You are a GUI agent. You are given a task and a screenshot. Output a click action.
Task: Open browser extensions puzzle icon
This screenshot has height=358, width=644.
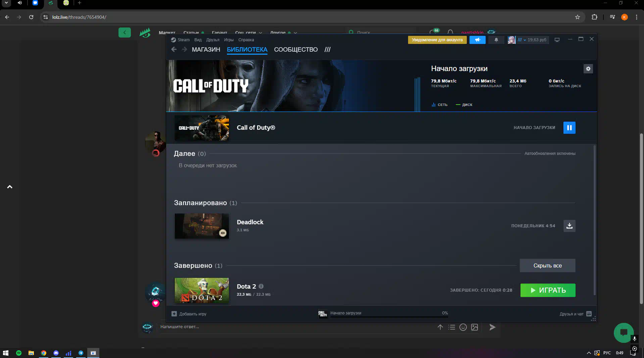click(x=594, y=17)
